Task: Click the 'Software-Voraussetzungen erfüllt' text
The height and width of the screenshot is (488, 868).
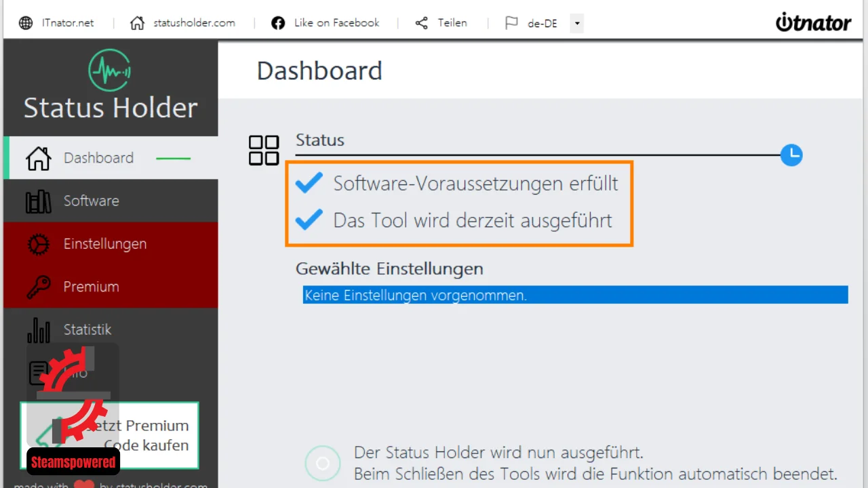Action: coord(475,183)
